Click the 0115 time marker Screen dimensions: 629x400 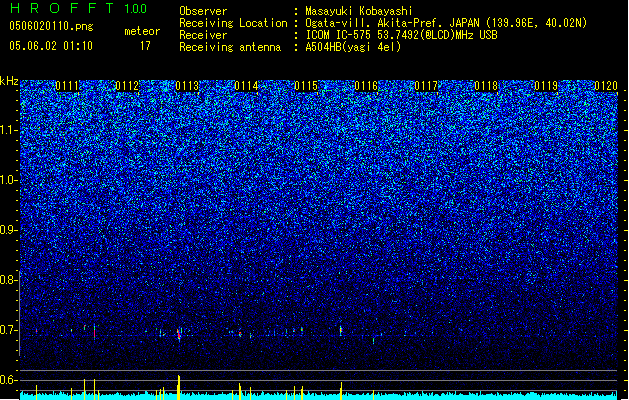306,86
